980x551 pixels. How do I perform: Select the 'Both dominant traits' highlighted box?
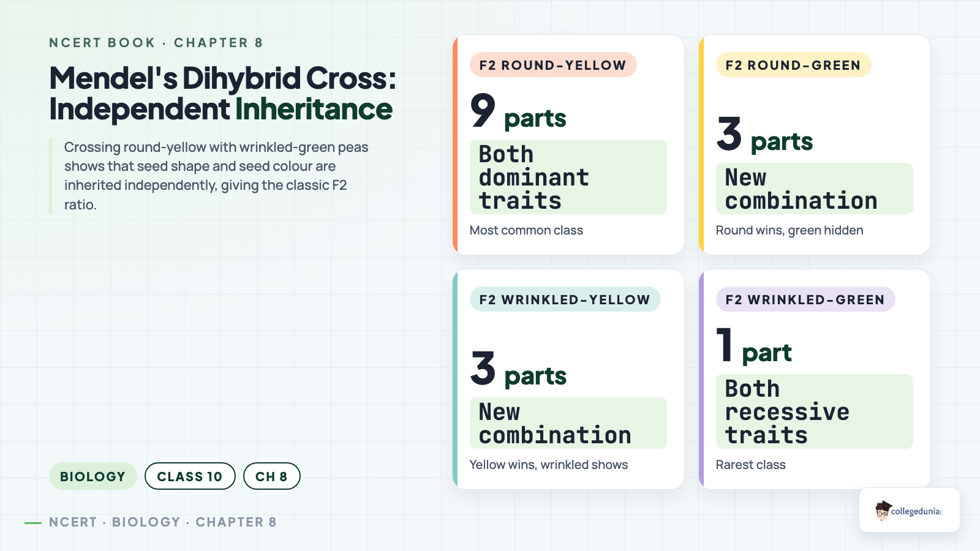[x=568, y=177]
